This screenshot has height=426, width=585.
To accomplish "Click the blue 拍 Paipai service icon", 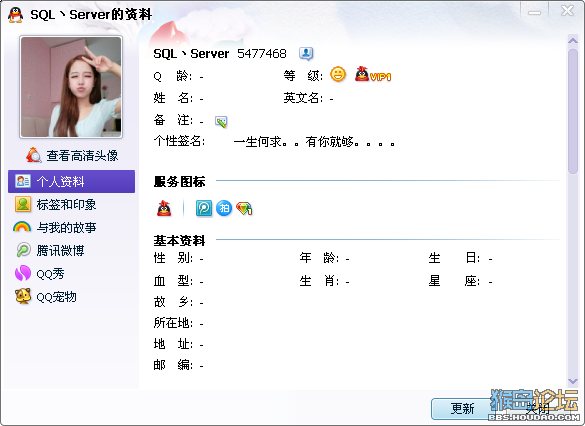I will pyautogui.click(x=224, y=208).
